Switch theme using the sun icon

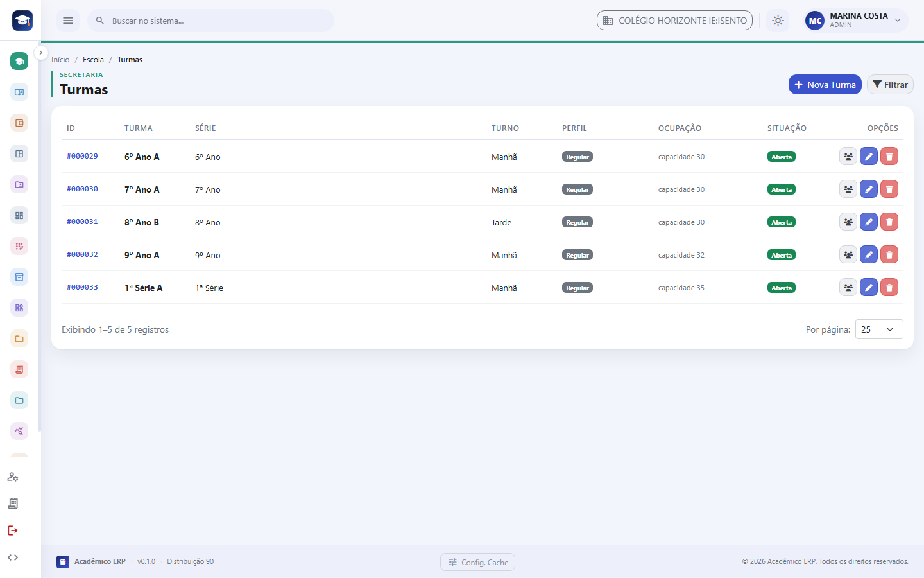(x=778, y=21)
